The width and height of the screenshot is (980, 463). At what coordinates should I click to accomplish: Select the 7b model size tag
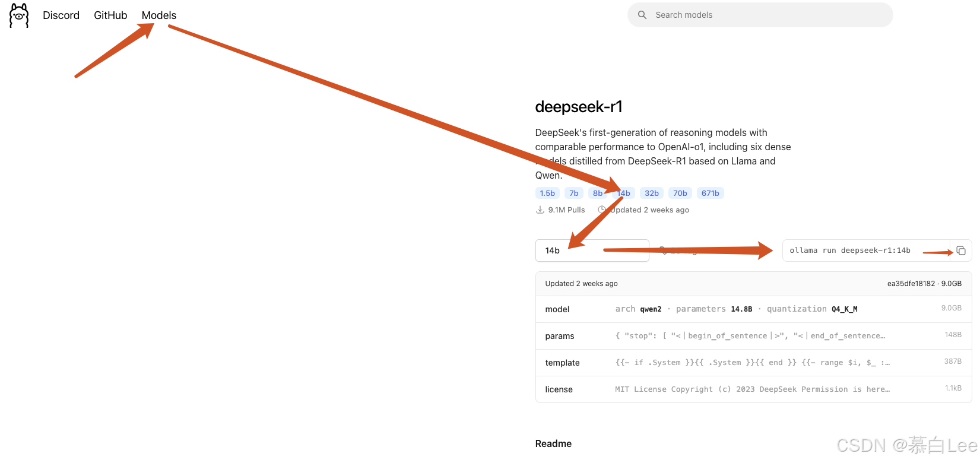(x=573, y=194)
